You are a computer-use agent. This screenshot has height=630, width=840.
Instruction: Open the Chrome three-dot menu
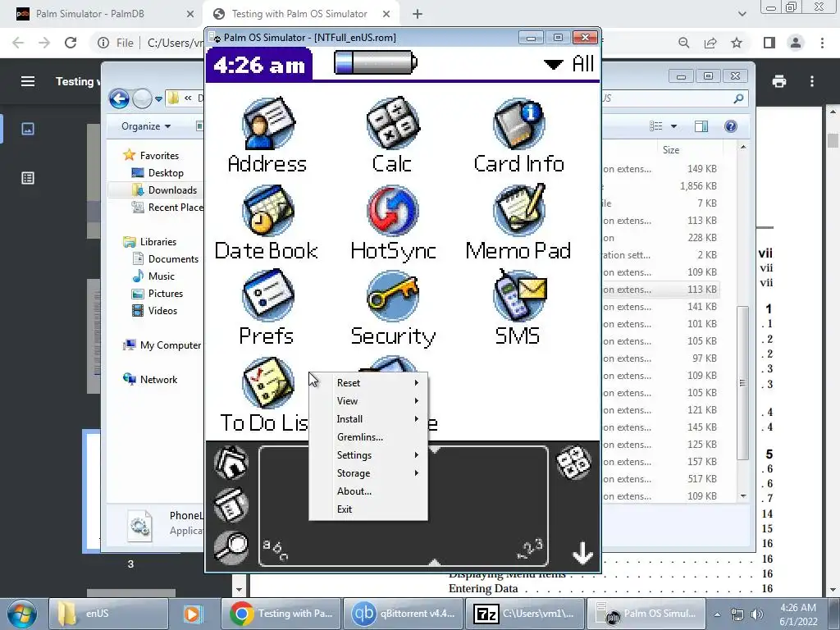click(822, 43)
